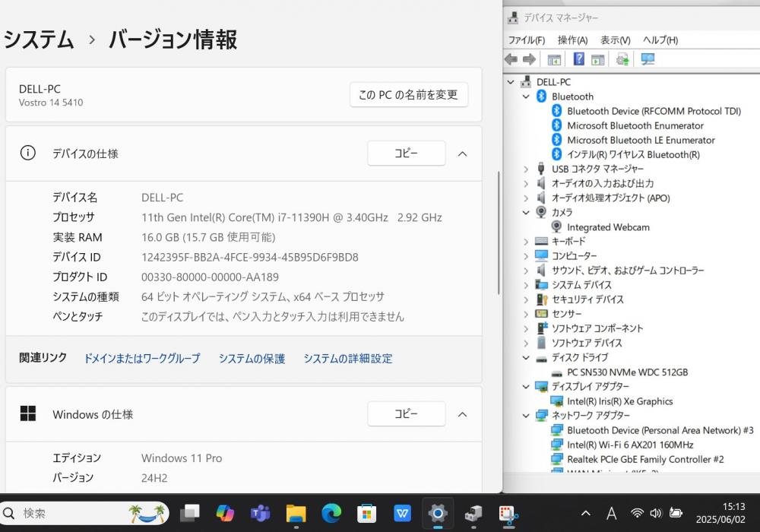The width and height of the screenshot is (760, 532).
Task: Open 操作(A) menu in Device Manager
Action: point(572,40)
